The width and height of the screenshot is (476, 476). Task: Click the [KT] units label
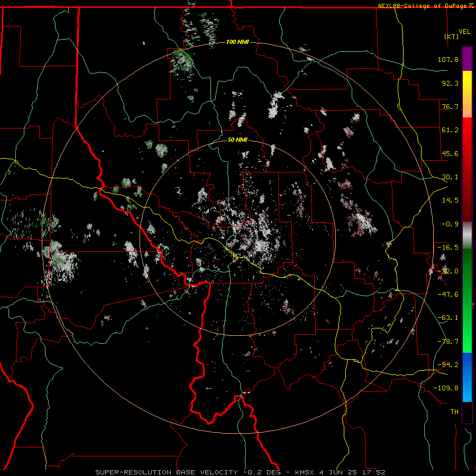pos(452,36)
